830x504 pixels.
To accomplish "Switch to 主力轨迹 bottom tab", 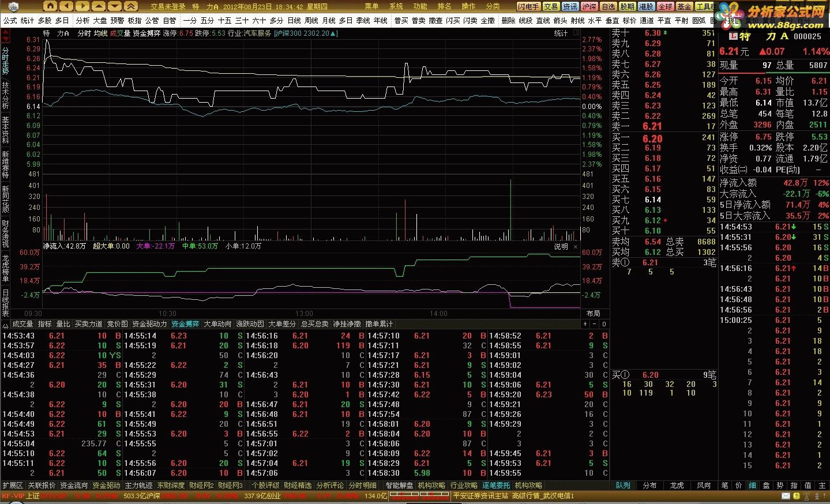I will pos(139,486).
